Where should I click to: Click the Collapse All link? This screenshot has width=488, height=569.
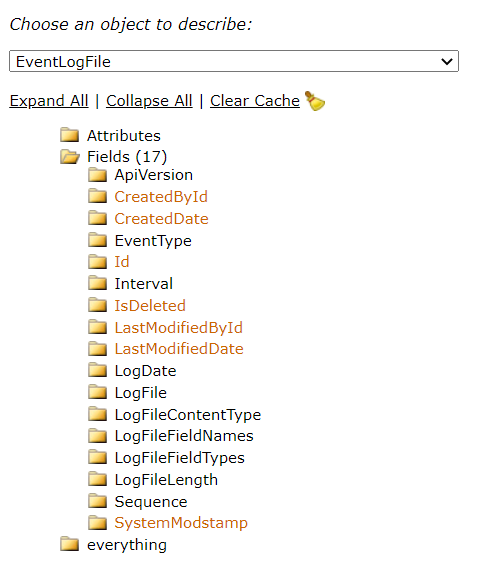[149, 101]
